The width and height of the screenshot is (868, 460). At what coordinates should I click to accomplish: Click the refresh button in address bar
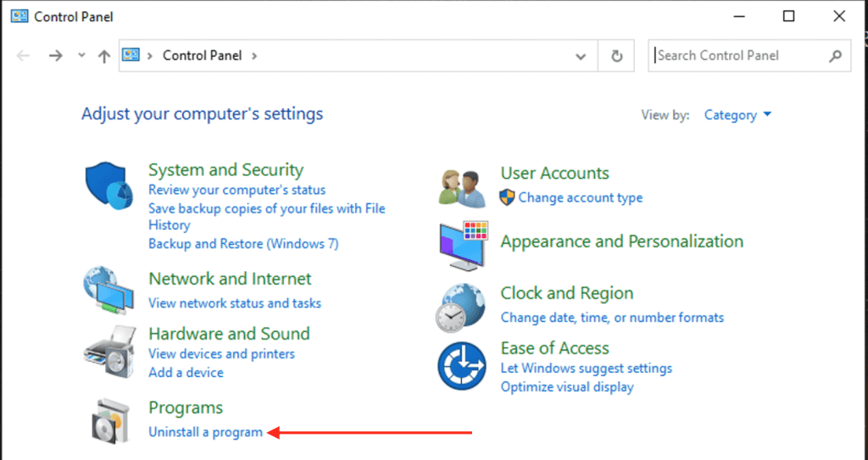click(x=617, y=56)
